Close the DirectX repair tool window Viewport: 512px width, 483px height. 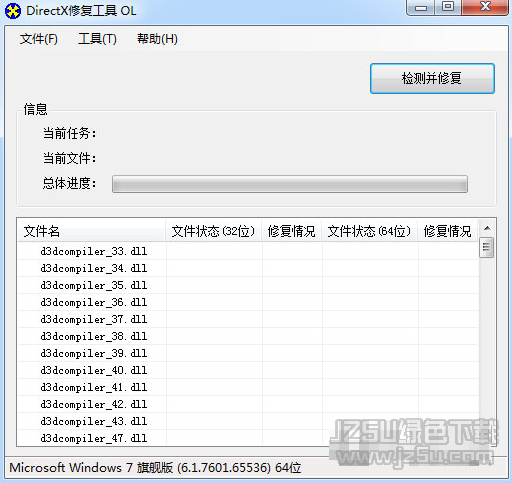[485, 7]
